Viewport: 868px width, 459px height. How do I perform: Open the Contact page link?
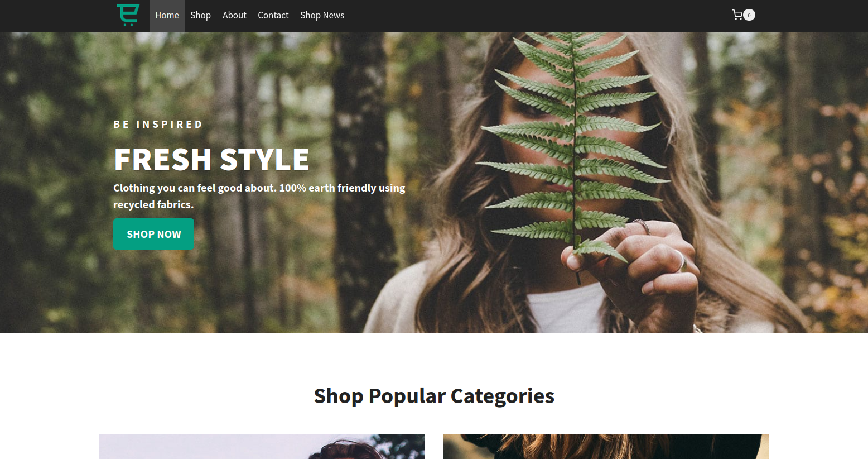coord(273,16)
